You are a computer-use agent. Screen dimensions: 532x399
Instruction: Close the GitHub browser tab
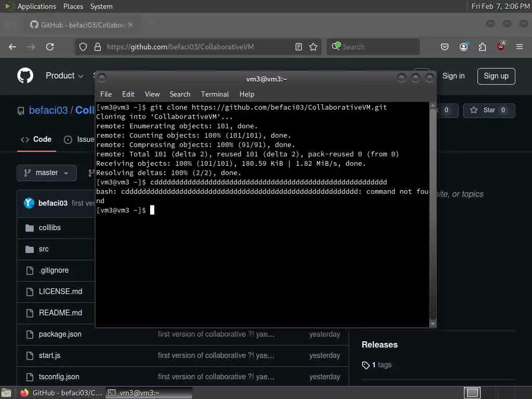[130, 25]
